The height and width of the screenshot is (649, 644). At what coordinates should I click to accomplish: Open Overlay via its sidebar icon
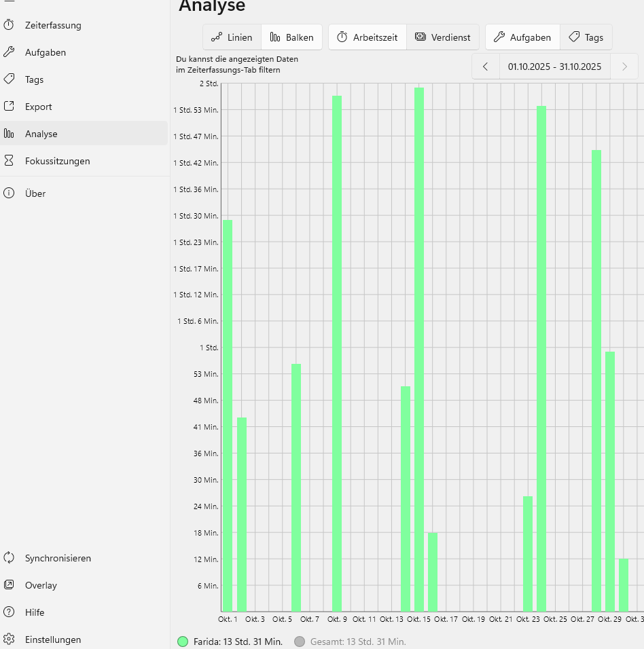10,585
